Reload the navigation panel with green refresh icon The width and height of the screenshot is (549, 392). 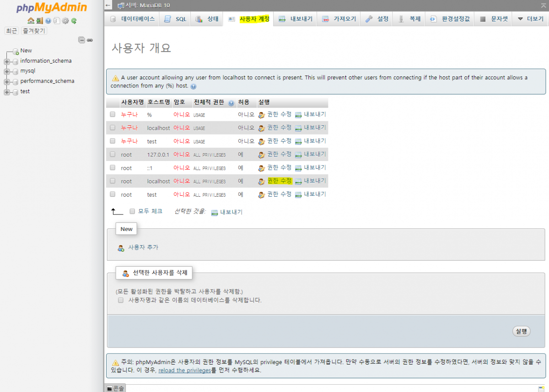(x=74, y=21)
